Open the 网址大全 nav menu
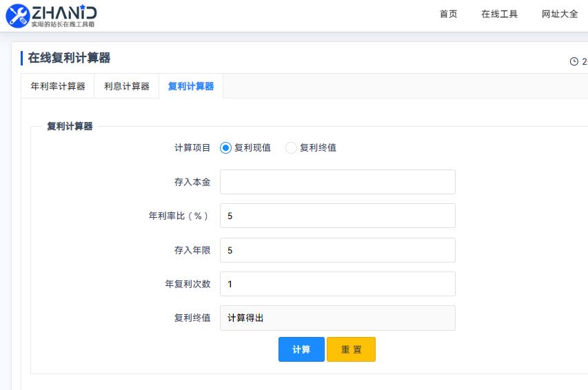 560,14
